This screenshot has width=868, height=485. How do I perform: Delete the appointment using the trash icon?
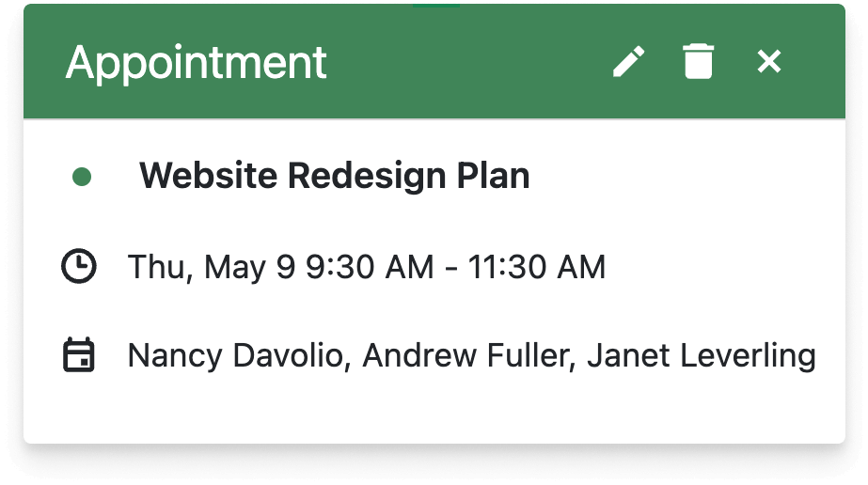click(x=698, y=62)
